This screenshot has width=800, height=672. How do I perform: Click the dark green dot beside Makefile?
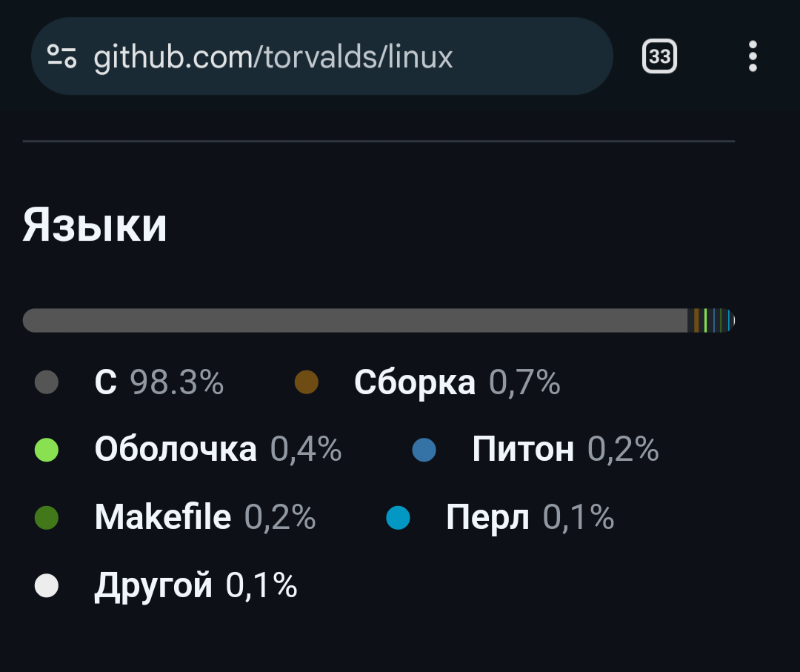point(47,517)
